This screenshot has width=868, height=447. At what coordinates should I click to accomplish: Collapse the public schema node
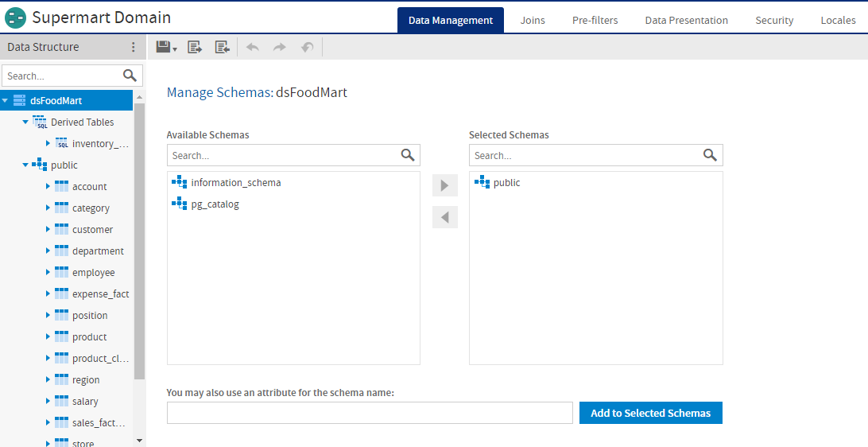coord(25,165)
